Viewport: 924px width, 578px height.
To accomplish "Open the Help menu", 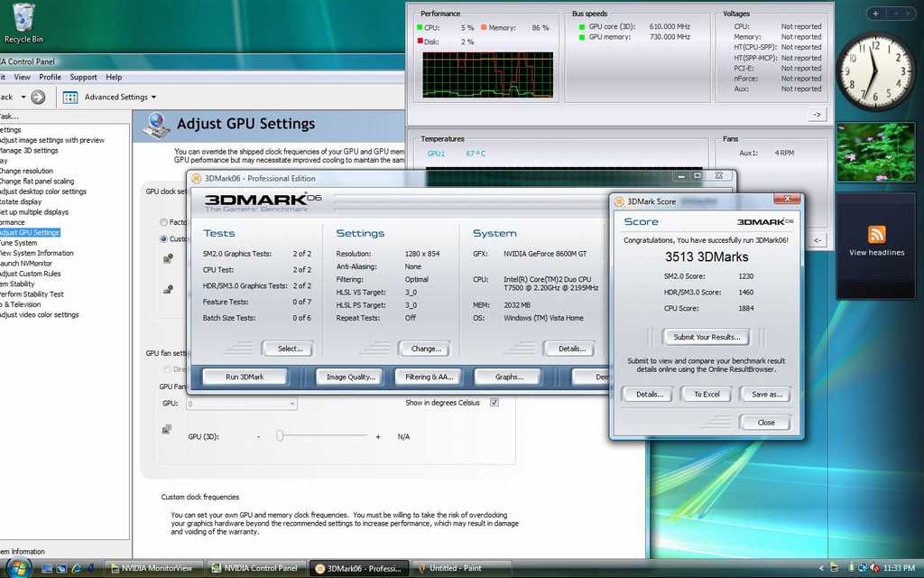I will (x=114, y=78).
